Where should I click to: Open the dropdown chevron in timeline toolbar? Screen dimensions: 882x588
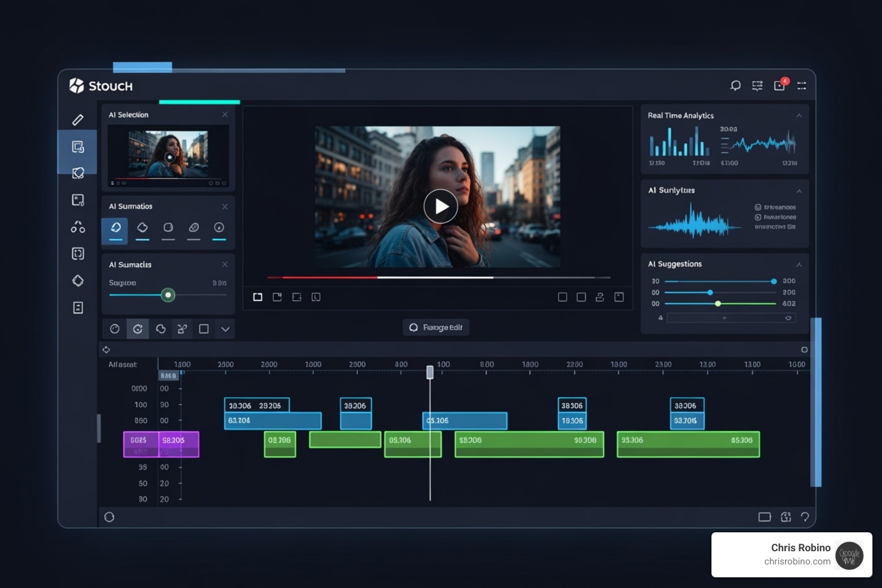(225, 329)
